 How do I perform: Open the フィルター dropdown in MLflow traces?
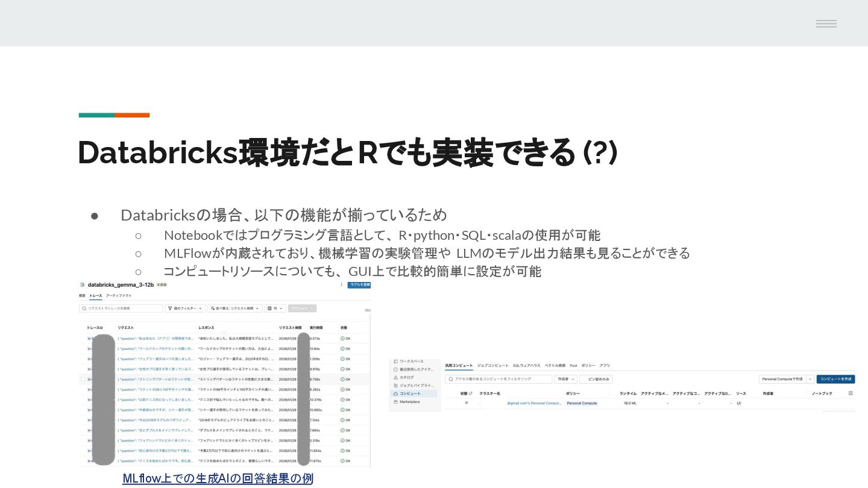[185, 308]
